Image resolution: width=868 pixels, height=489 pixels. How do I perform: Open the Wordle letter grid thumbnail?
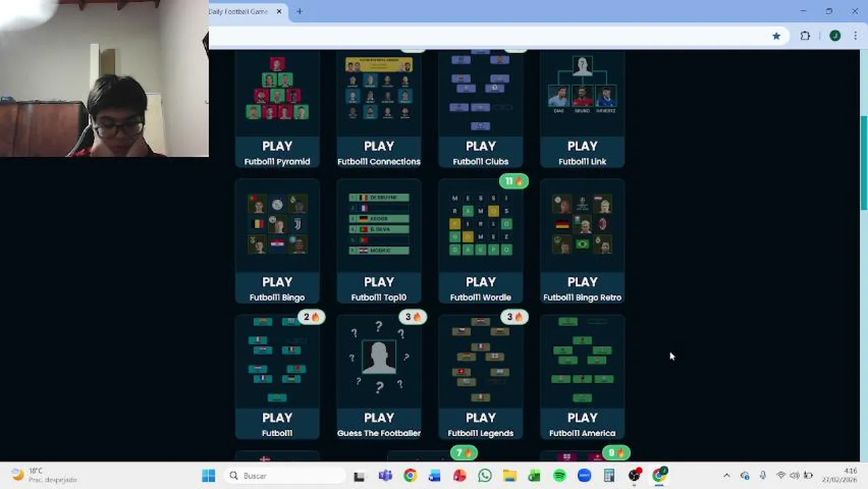click(481, 224)
